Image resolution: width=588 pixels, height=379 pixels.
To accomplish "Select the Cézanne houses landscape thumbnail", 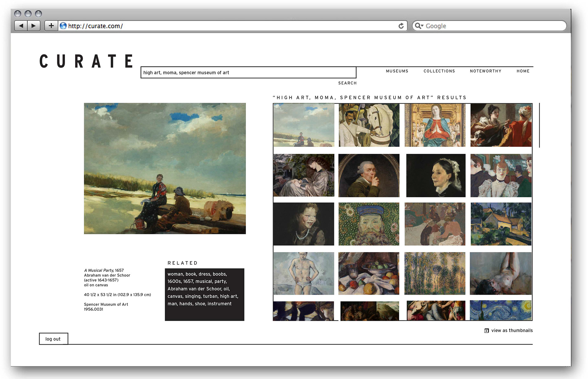I will pos(501,224).
